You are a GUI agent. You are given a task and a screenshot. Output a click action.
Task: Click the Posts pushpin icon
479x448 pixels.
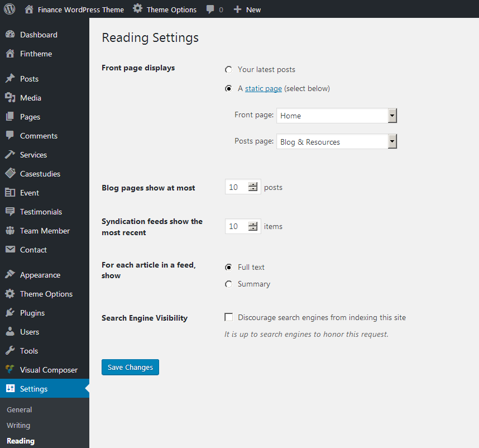tap(10, 79)
